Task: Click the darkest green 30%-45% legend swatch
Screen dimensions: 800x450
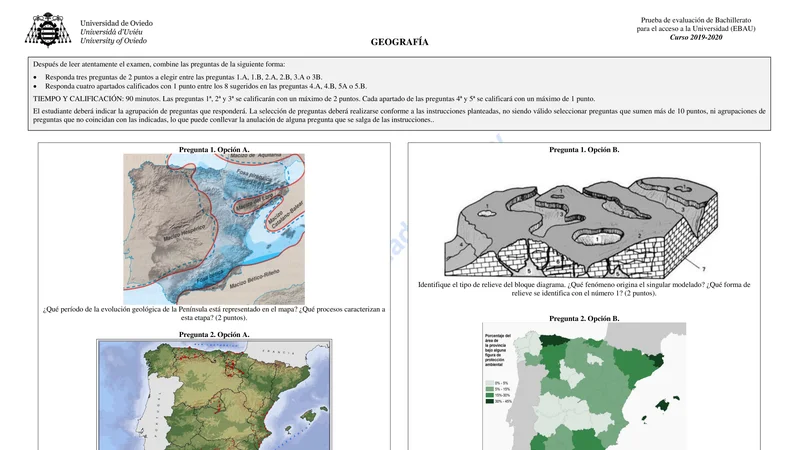Action: coord(489,402)
